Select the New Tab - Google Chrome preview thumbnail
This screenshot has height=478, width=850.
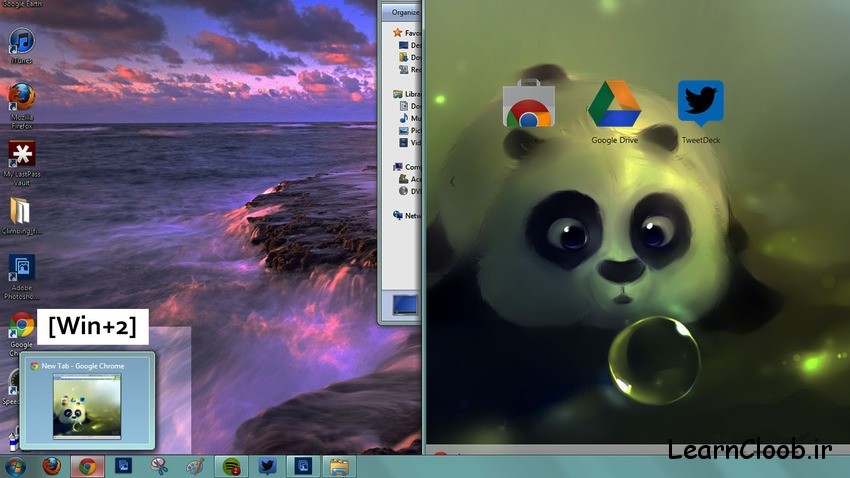click(x=87, y=401)
